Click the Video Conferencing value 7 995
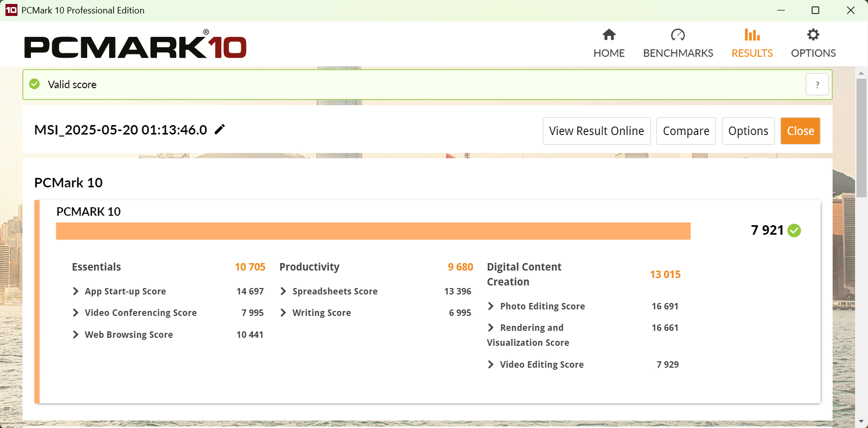Screen dimensions: 868x428 [253, 313]
